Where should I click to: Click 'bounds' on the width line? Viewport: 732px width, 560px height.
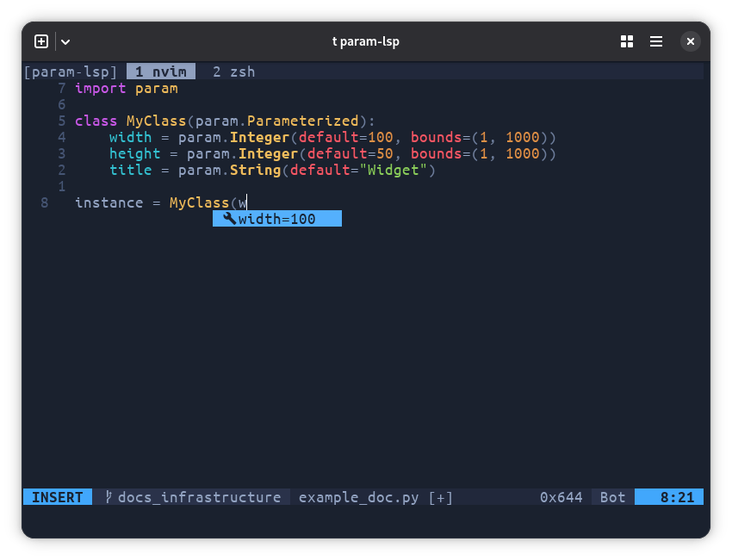pyautogui.click(x=436, y=137)
